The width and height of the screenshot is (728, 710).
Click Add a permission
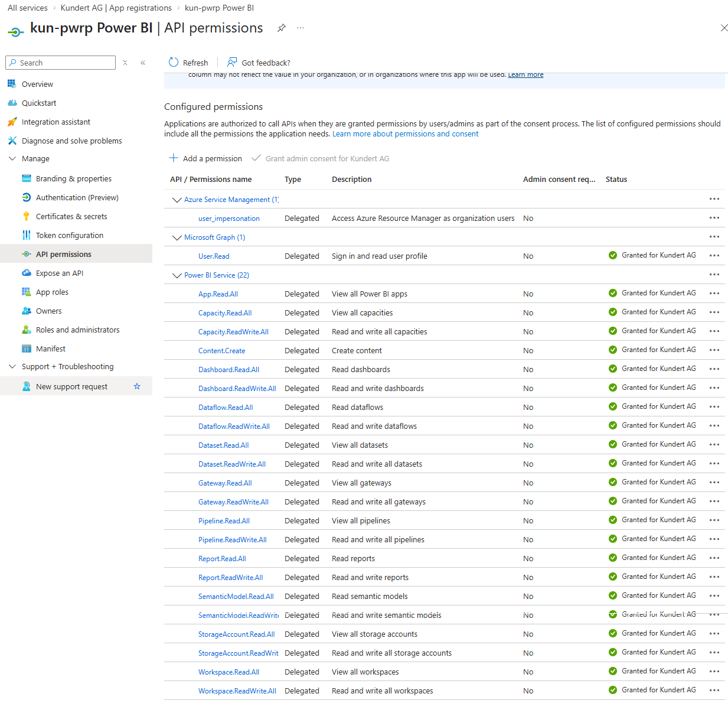[x=205, y=158]
